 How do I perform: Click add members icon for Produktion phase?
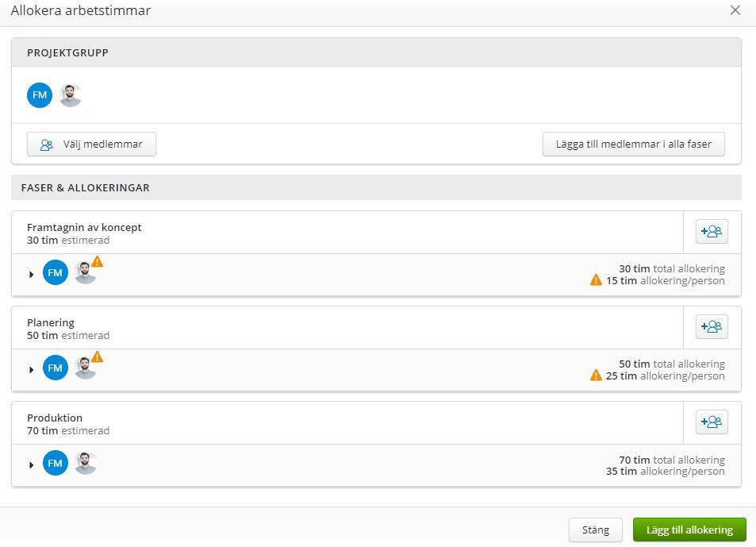[x=711, y=422]
